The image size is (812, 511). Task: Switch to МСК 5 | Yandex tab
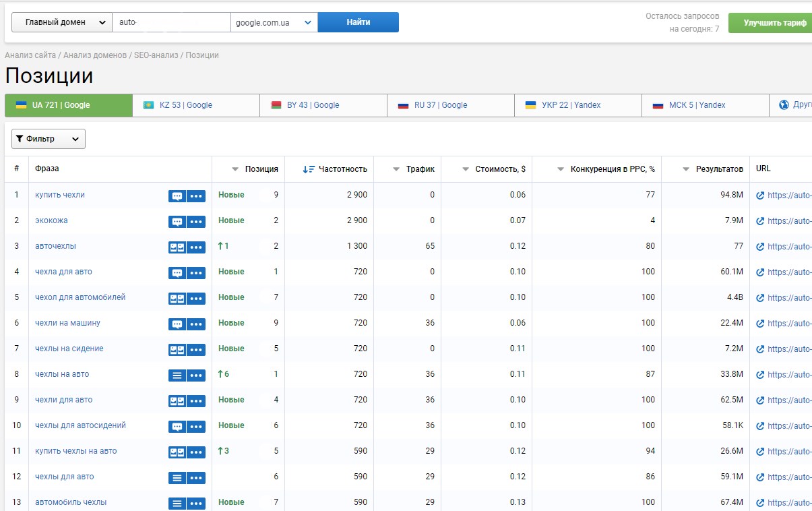point(706,105)
